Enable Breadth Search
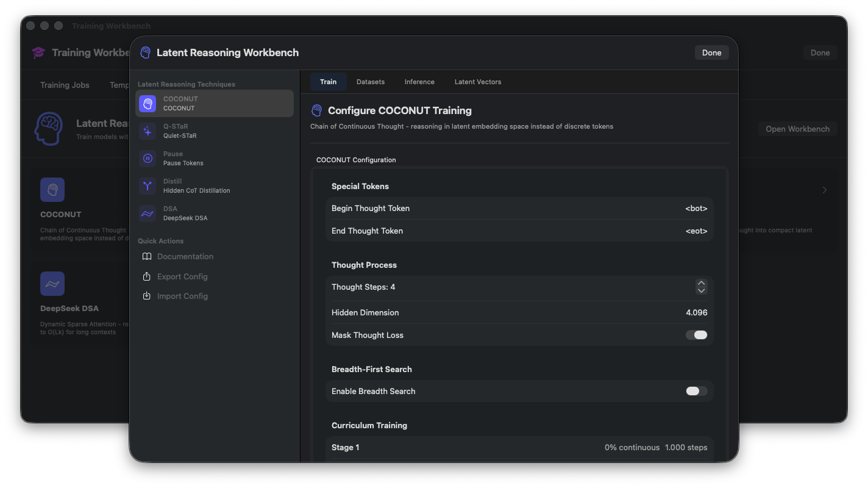Screen dimensions: 868x488 point(696,391)
